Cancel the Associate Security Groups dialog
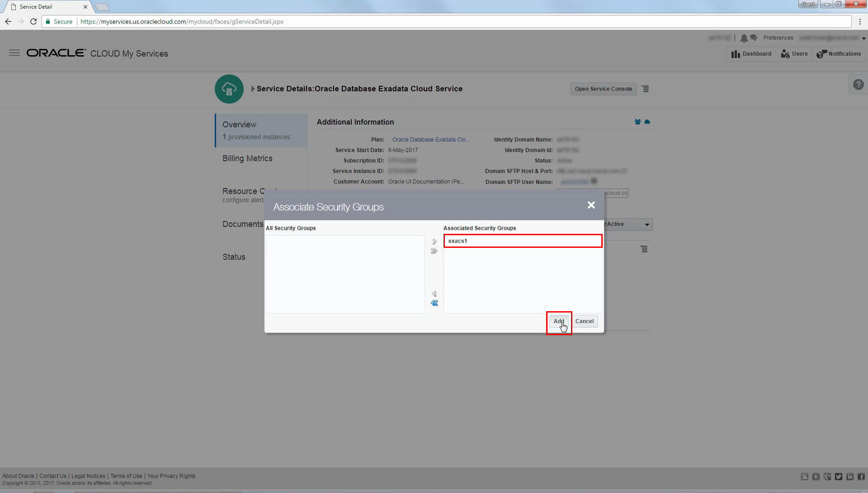The width and height of the screenshot is (868, 493). tap(584, 322)
